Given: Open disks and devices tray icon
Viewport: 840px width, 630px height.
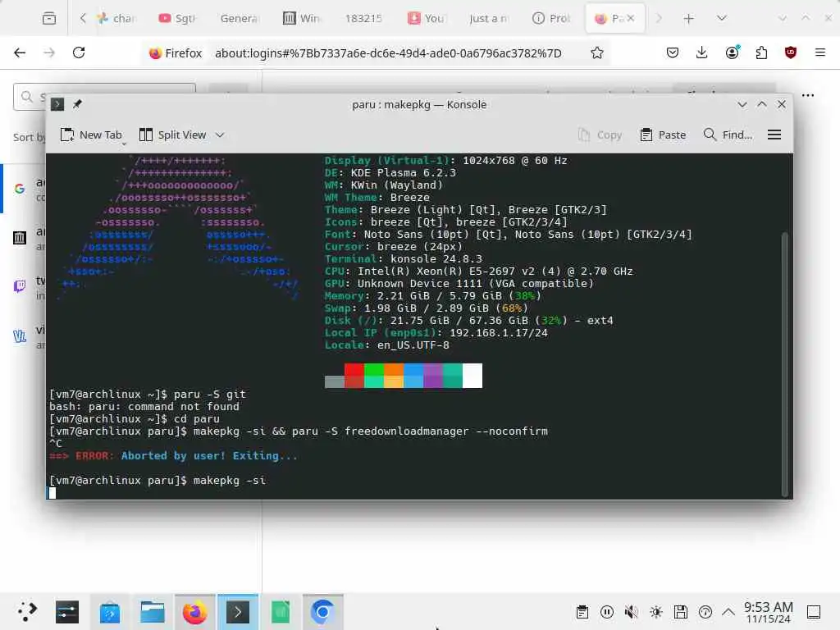Looking at the screenshot, I should 681,612.
